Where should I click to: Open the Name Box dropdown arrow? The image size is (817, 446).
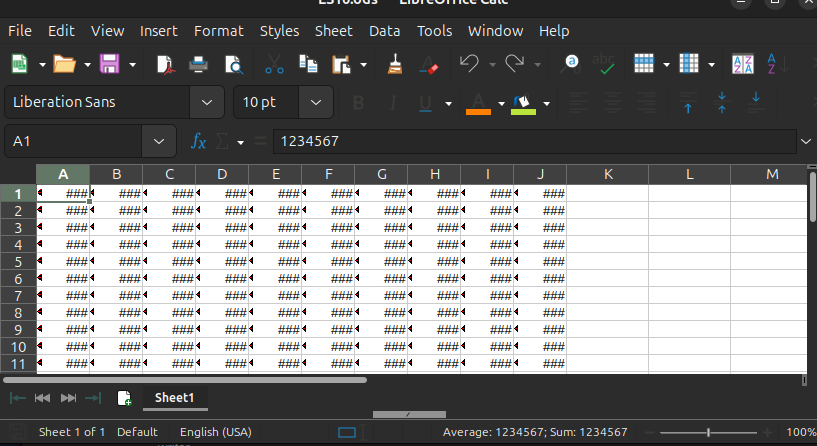click(x=159, y=142)
